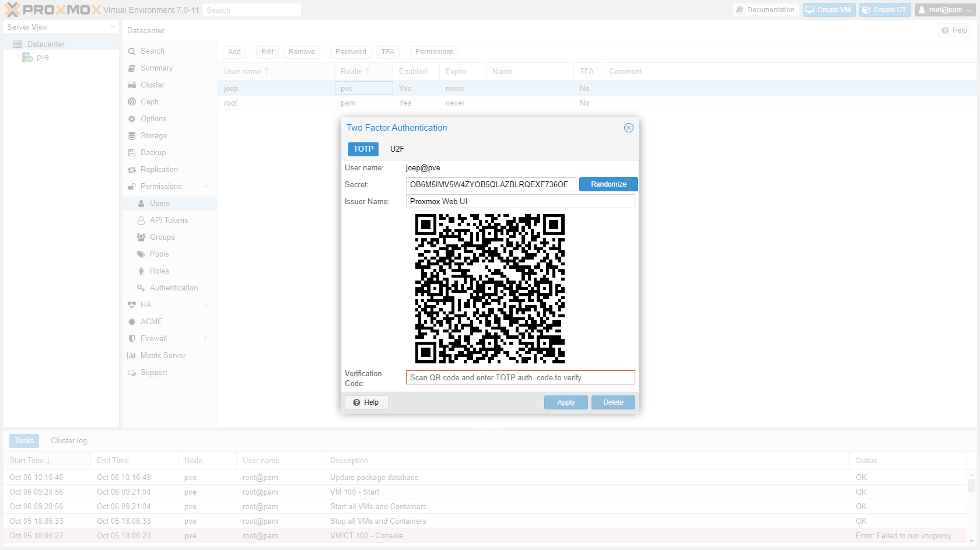Open Cluster via its server icon
980x550 pixels.
[132, 85]
